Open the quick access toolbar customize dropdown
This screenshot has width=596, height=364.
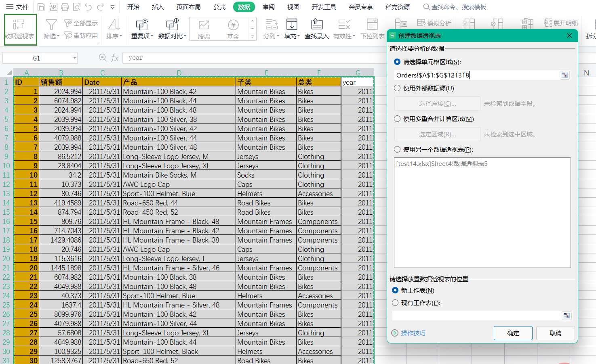tap(113, 7)
